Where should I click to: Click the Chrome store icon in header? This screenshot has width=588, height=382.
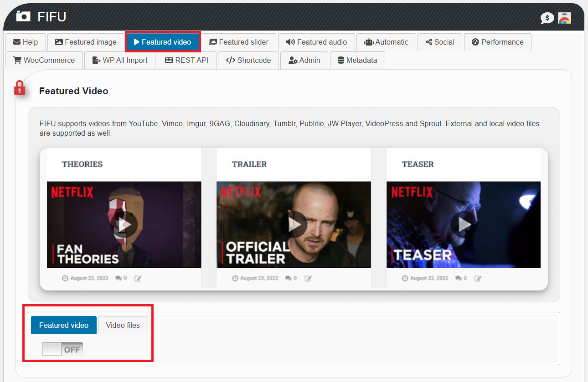tap(564, 18)
